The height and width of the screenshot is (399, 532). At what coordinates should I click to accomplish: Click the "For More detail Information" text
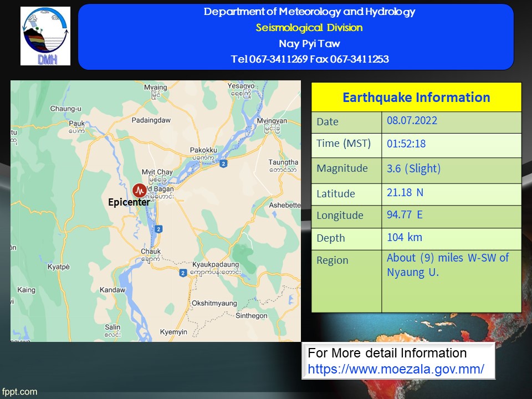coord(387,353)
